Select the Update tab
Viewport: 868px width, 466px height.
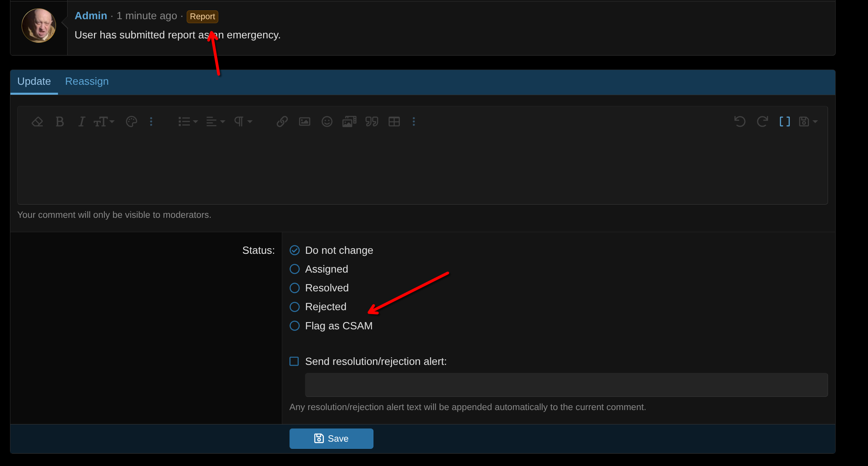coord(34,82)
